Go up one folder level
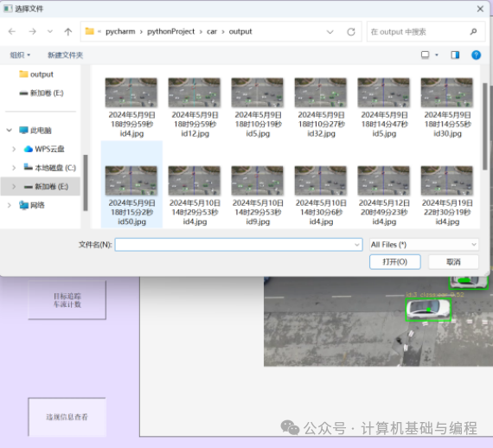Screen dimensions: 493x448 pyautogui.click(x=68, y=31)
